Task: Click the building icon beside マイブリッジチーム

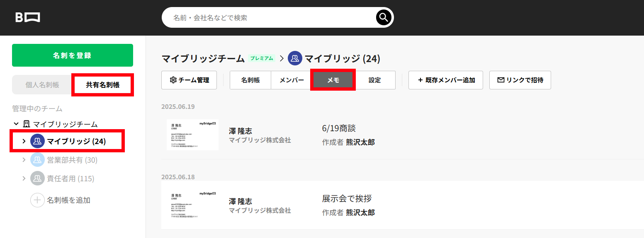Action: 26,124
